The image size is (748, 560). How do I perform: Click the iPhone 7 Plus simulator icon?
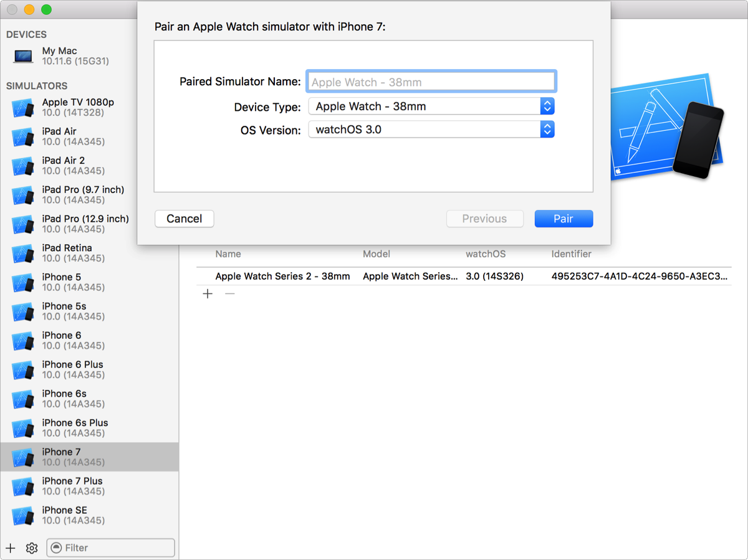(22, 486)
